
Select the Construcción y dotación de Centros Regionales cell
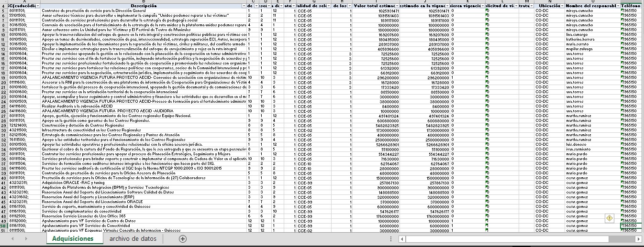click(x=143, y=125)
